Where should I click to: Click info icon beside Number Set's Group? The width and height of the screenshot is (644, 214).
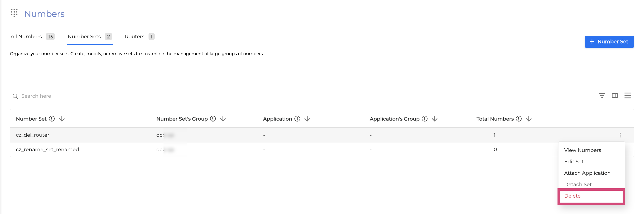click(213, 119)
